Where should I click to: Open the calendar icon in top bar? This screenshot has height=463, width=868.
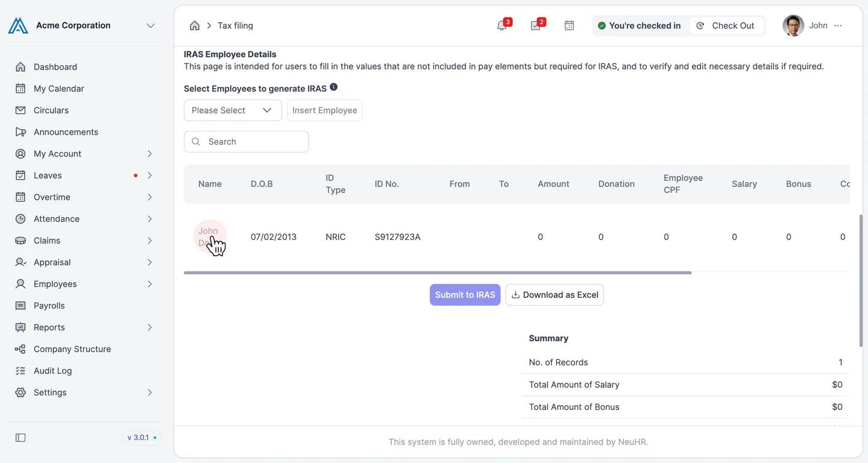coord(569,25)
